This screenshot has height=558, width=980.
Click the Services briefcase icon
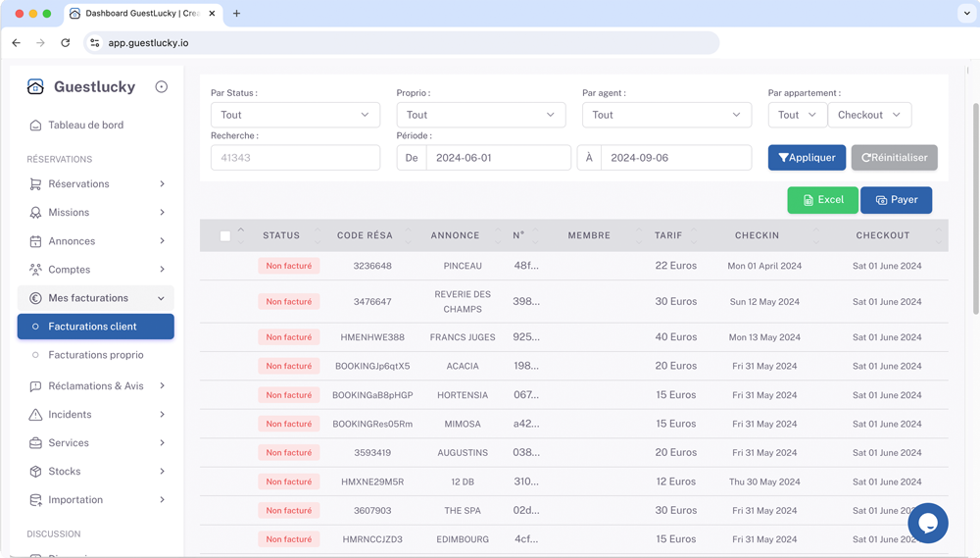[x=35, y=443]
